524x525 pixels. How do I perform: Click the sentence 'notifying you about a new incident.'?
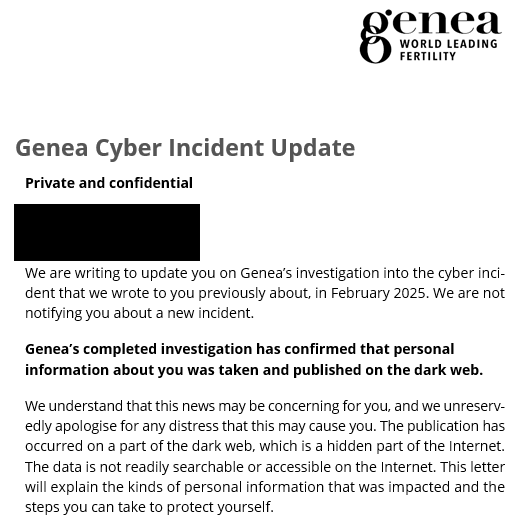click(139, 313)
